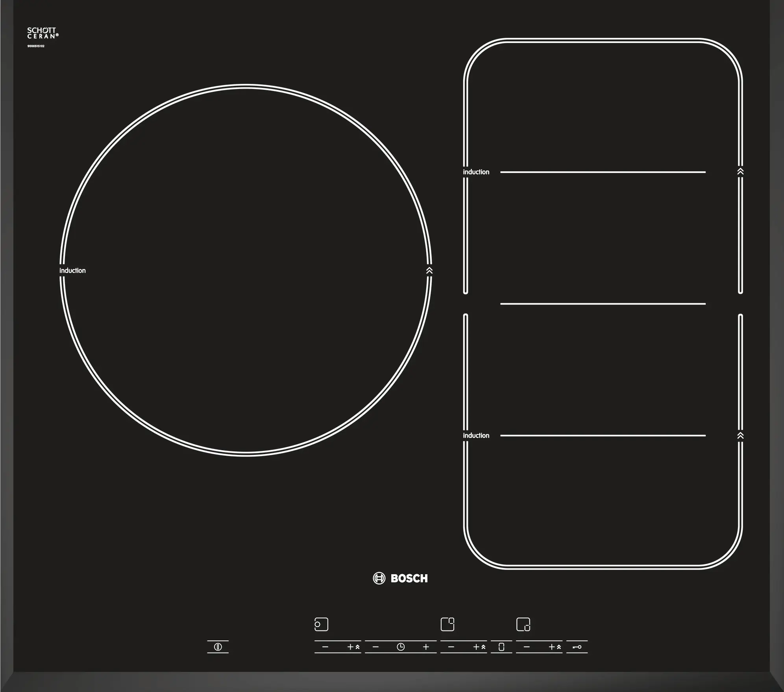Increase the timer minutes
Image resolution: width=784 pixels, height=692 pixels.
click(426, 647)
